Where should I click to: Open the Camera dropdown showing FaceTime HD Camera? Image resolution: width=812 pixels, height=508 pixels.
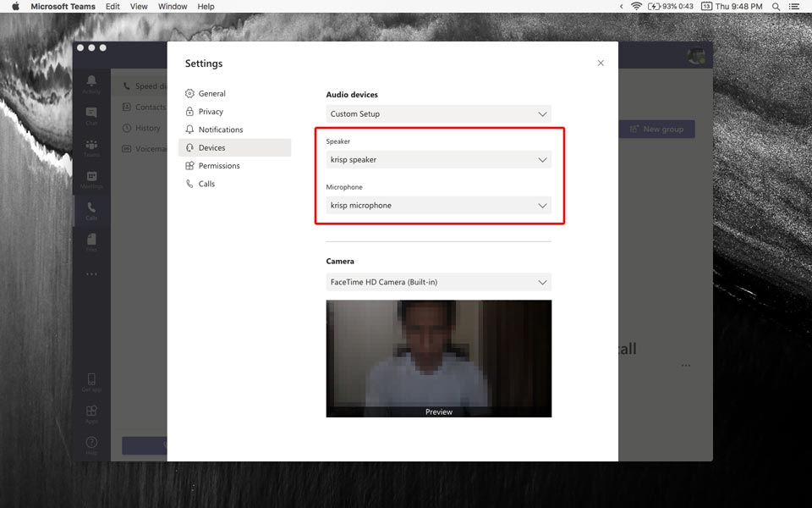click(439, 282)
